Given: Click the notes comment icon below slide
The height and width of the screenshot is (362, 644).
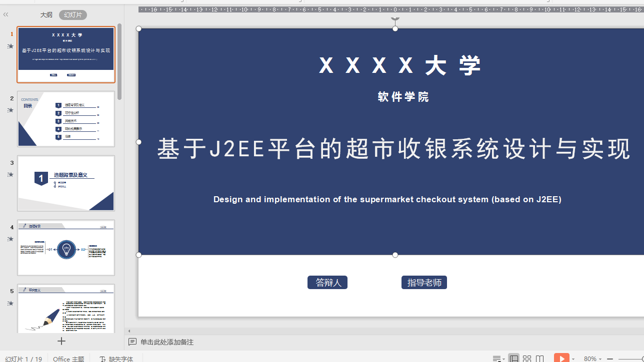Looking at the screenshot, I should click(x=132, y=342).
